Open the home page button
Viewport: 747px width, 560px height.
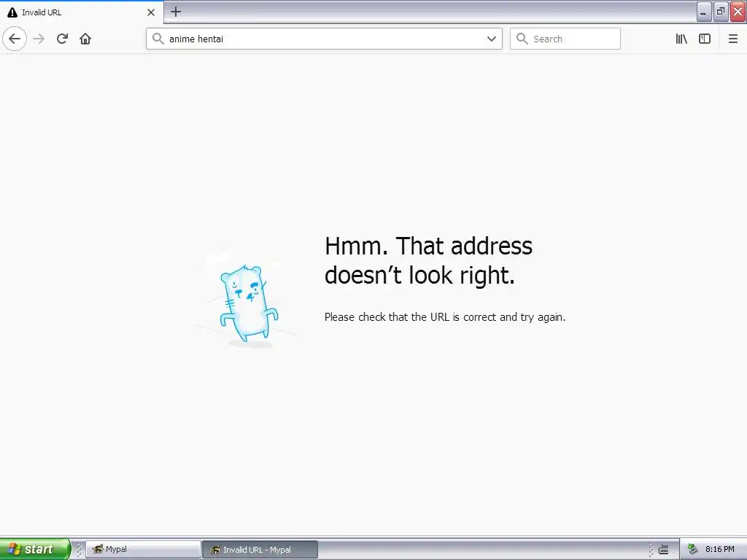click(85, 39)
